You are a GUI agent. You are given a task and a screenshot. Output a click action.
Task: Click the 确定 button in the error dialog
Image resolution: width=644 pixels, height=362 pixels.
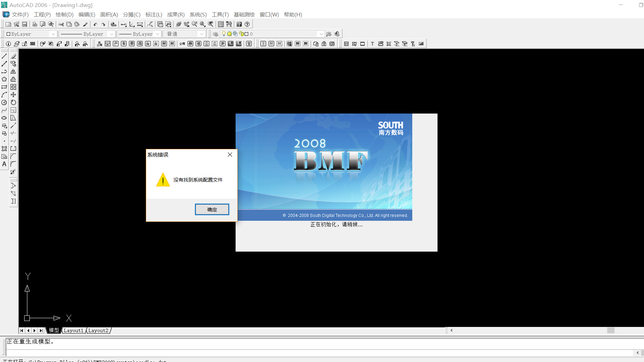coord(212,210)
